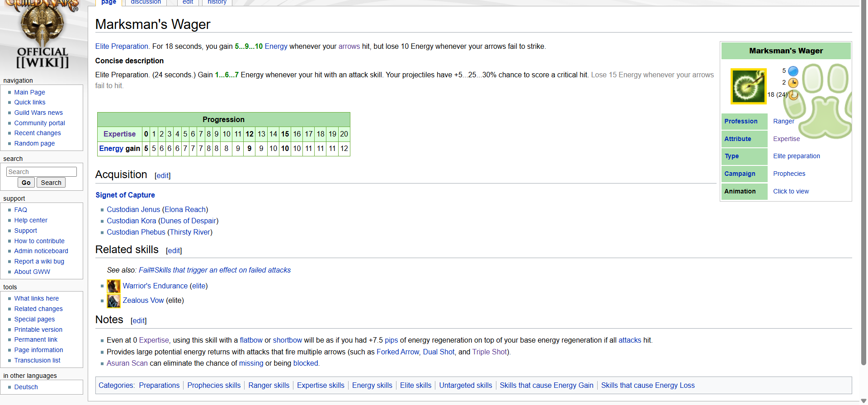Open the Ranger skills category

click(269, 386)
